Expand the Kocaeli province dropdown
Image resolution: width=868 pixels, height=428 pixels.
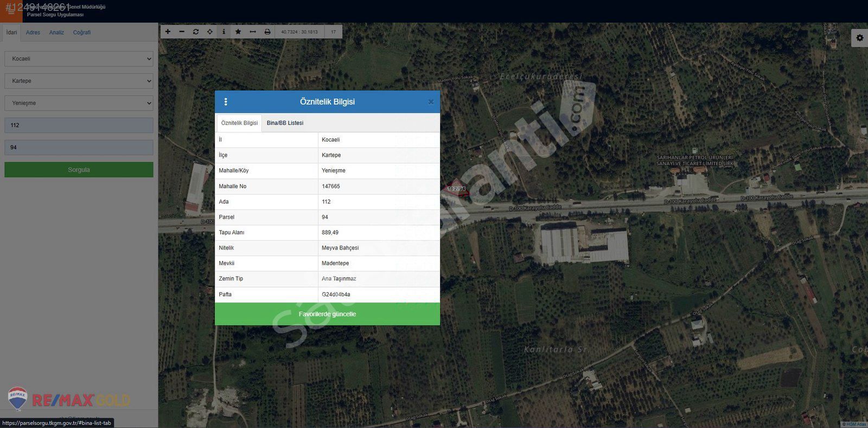pyautogui.click(x=79, y=59)
